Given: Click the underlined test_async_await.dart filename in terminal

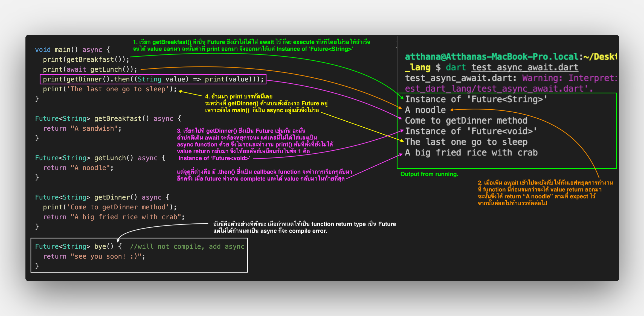Looking at the screenshot, I should point(525,67).
